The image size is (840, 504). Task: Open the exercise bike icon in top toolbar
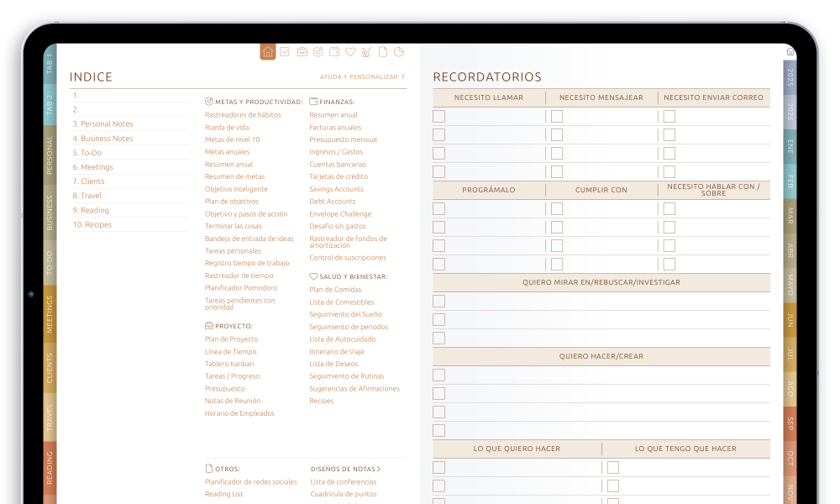pyautogui.click(x=366, y=52)
